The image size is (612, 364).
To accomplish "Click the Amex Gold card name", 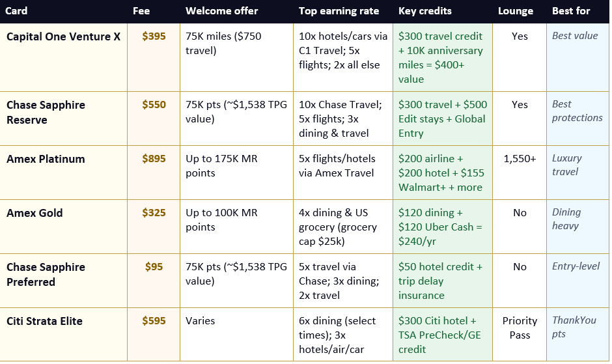I will point(35,213).
